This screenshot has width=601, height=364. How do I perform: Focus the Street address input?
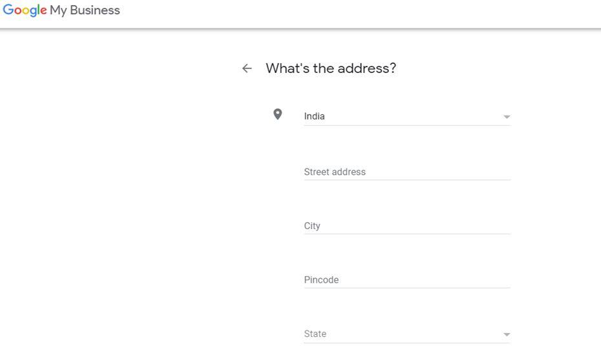(407, 172)
